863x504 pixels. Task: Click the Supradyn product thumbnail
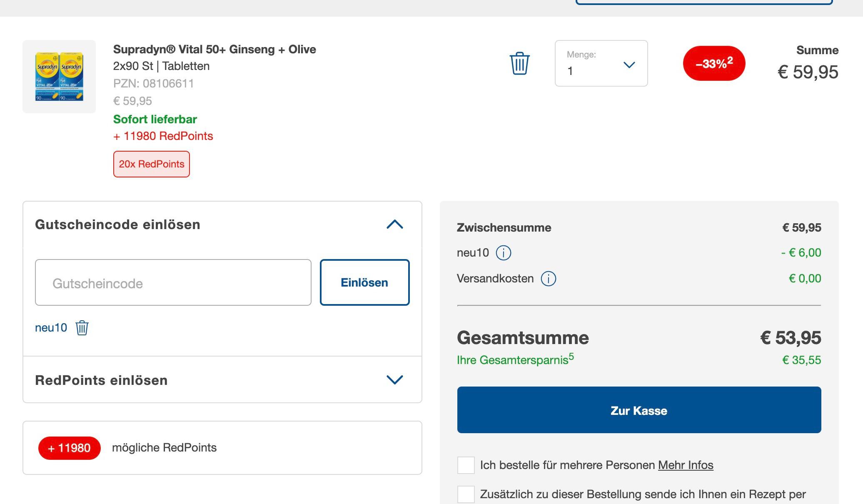59,77
